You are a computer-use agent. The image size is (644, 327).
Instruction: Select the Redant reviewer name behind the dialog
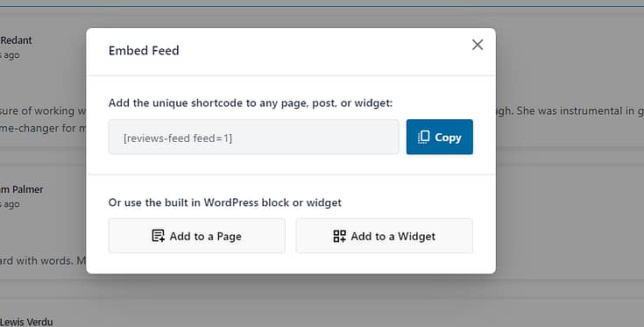point(16,40)
